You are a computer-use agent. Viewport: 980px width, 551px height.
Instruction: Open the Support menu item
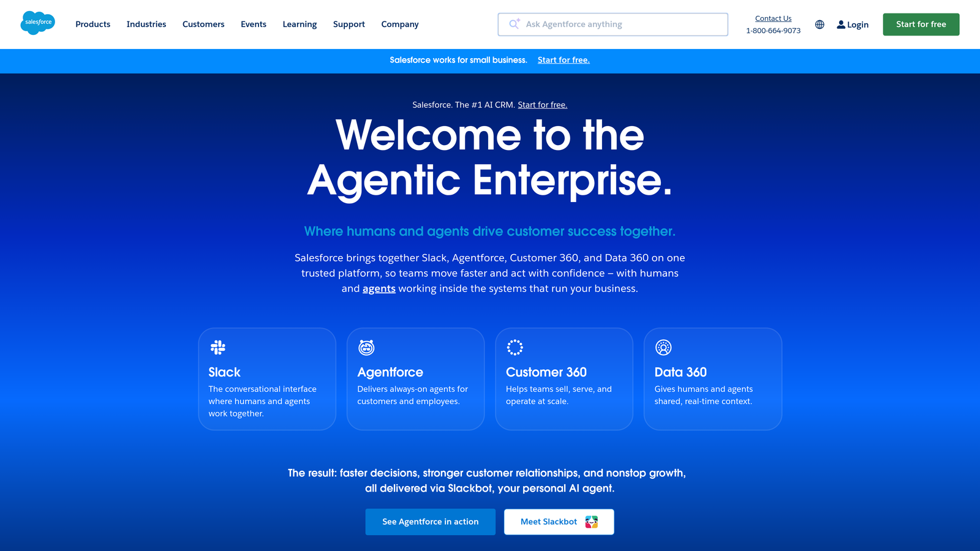pos(349,24)
